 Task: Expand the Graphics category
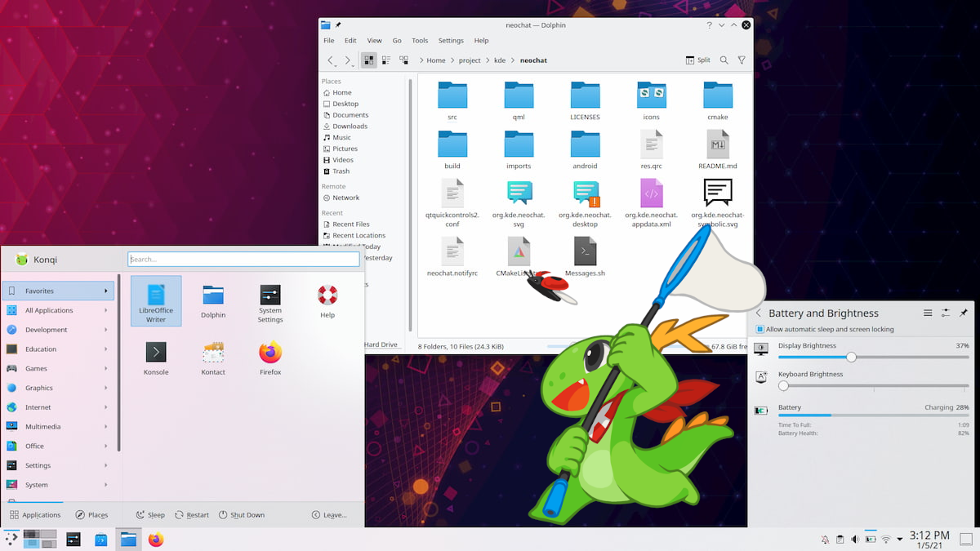point(58,388)
